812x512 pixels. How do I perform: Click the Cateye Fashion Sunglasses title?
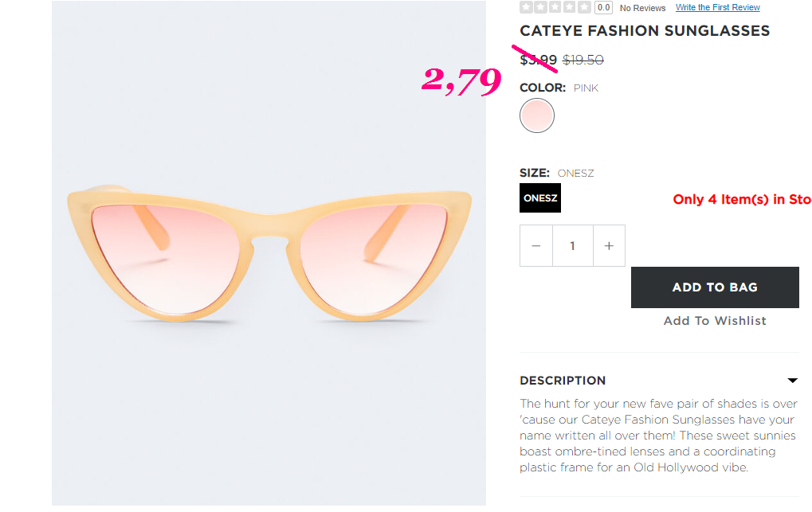645,30
